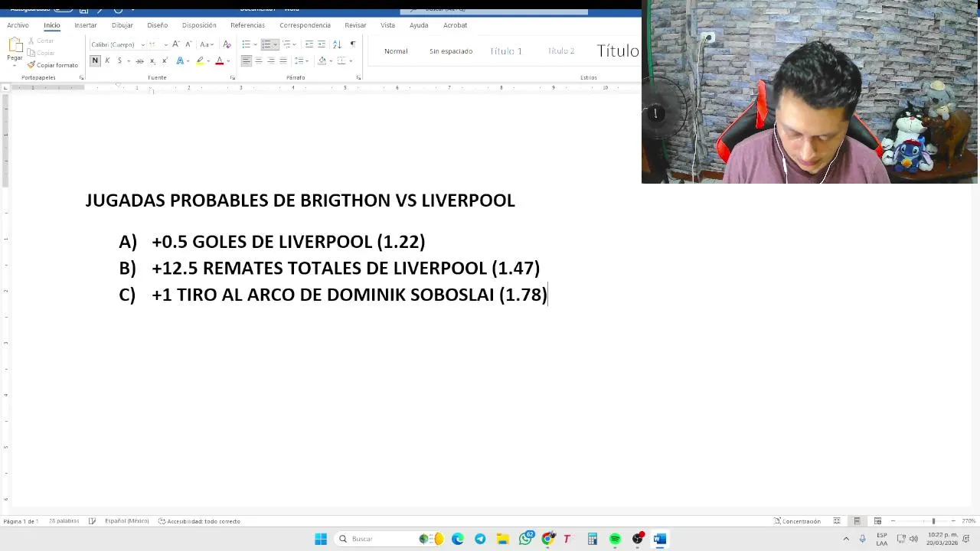
Task: Open the highlight color dropdown arrow
Action: coord(209,60)
